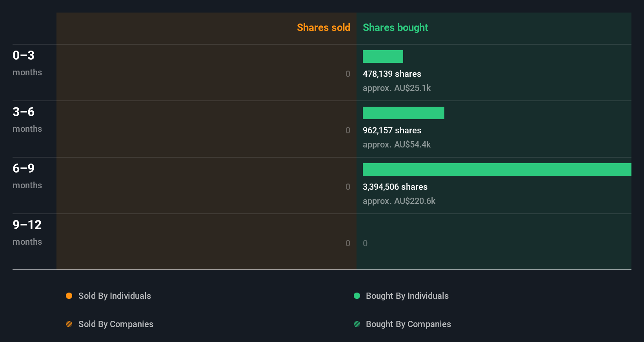Screen dimensions: 644x342
Task: Click the 478,139 shares value
Action: click(392, 74)
